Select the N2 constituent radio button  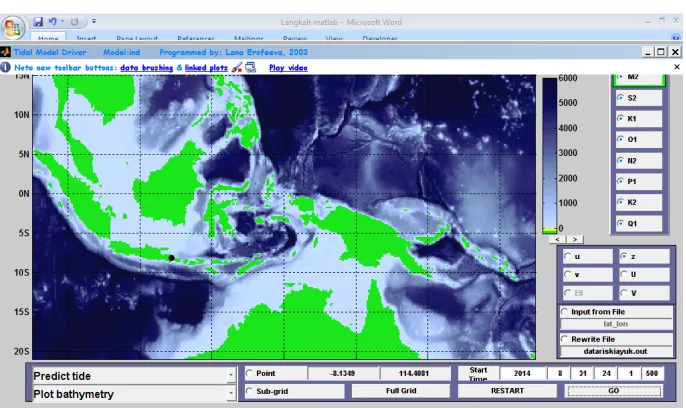[620, 160]
